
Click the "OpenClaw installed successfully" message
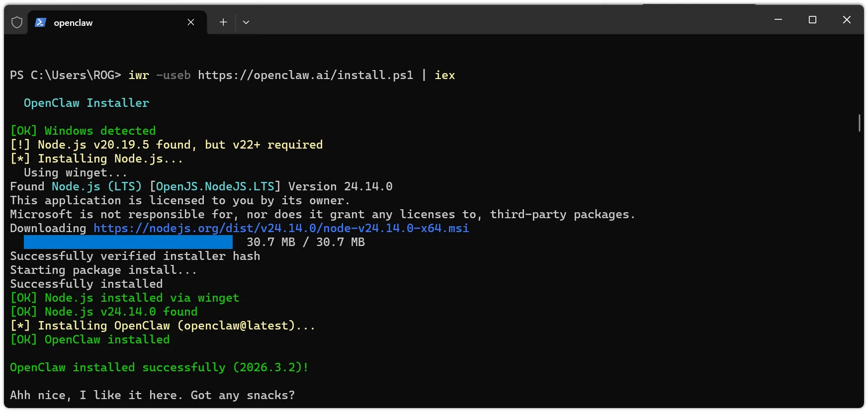(159, 367)
